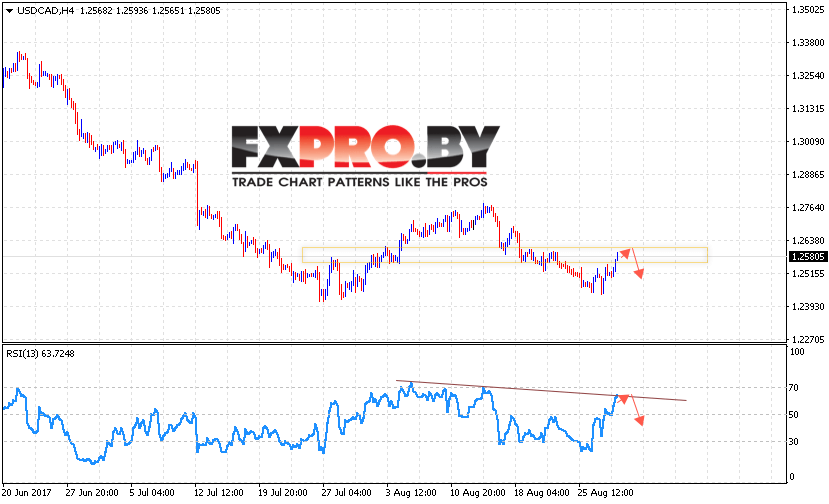
Task: Select the RSI(13) 63.7248 indicator label
Action: pyautogui.click(x=40, y=353)
